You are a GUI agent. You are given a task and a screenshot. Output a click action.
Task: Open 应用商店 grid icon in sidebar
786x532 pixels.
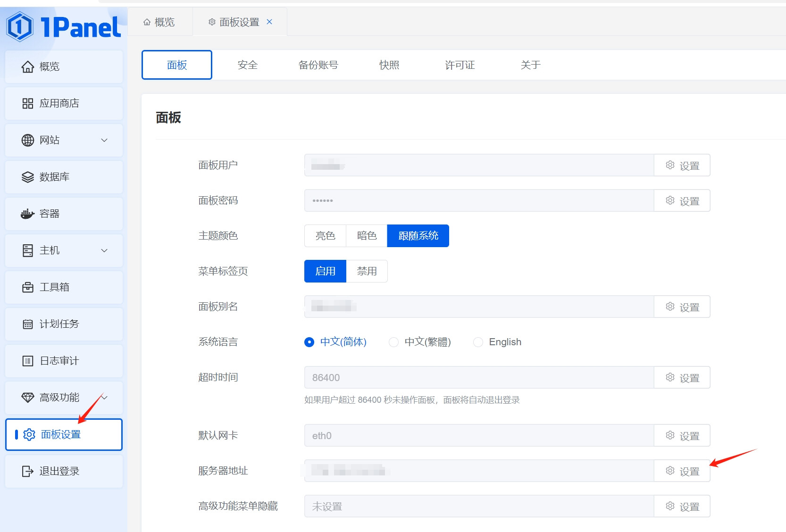pyautogui.click(x=28, y=104)
